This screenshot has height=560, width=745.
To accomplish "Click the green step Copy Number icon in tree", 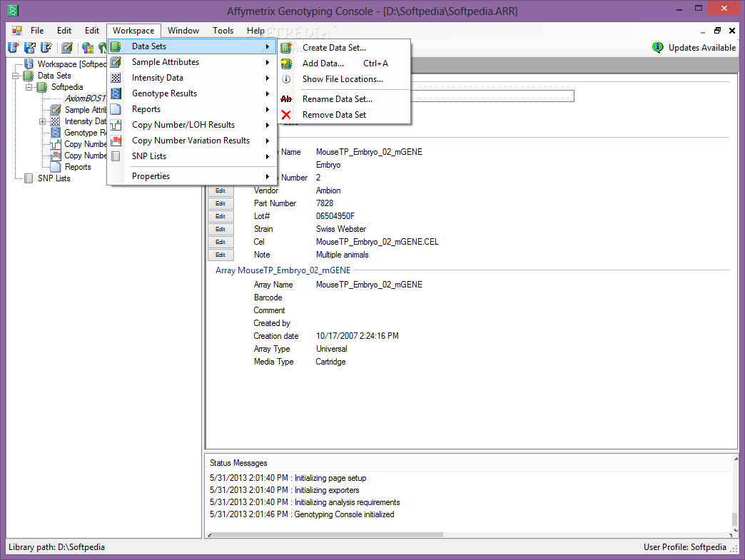I will pyautogui.click(x=56, y=144).
